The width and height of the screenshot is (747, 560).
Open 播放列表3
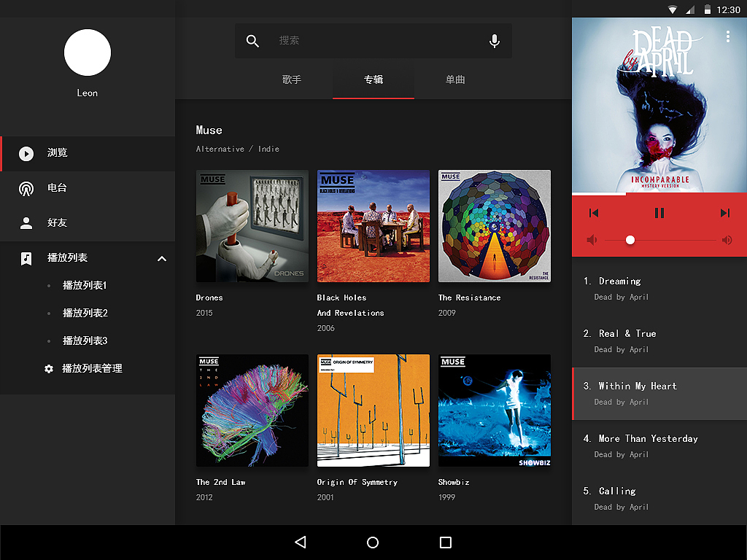point(85,341)
